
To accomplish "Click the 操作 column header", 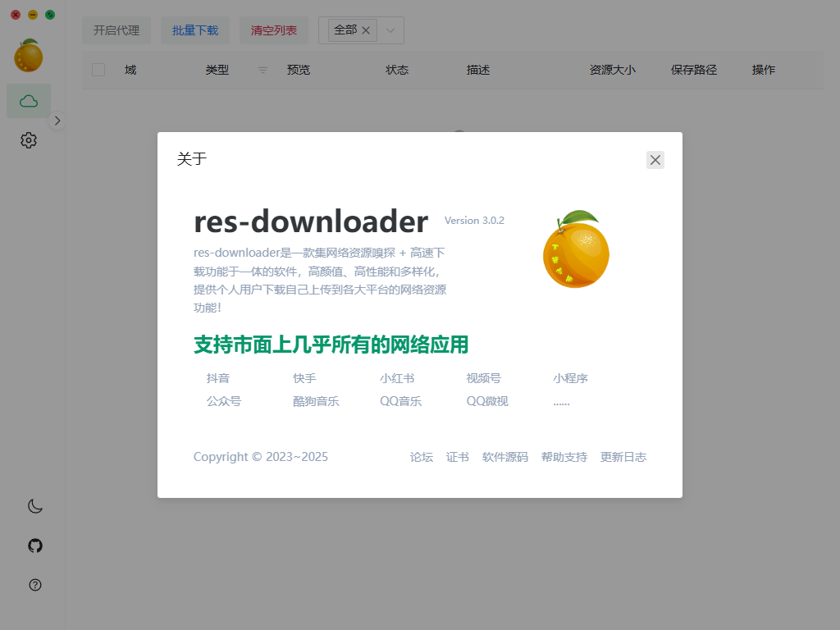I will pyautogui.click(x=764, y=70).
